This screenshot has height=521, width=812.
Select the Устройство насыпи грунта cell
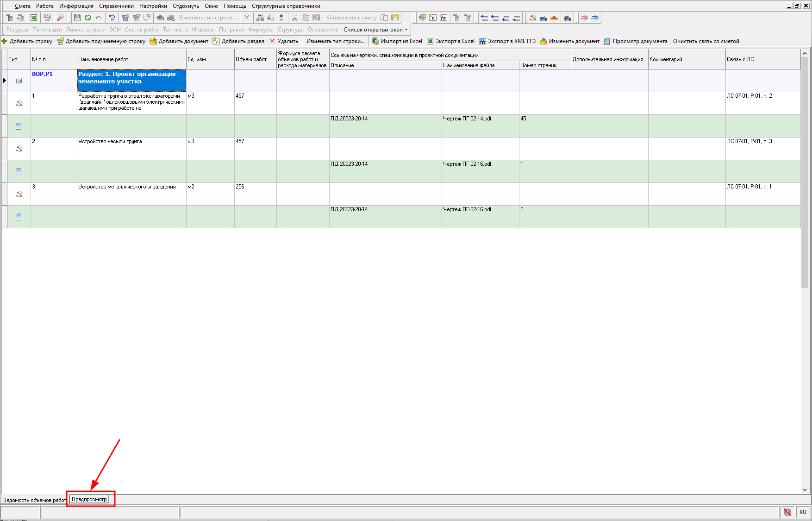coord(131,148)
